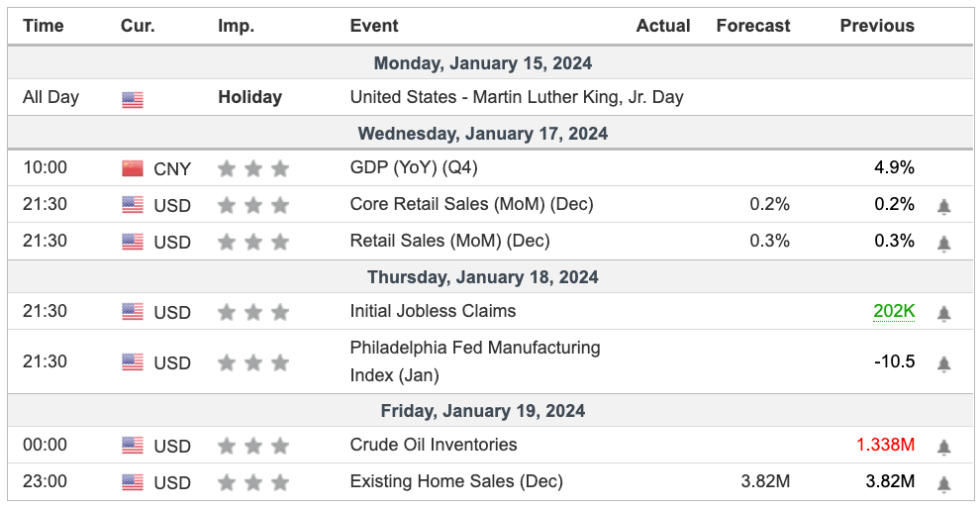This screenshot has width=980, height=511.
Task: Set alert bell for Initial Jobless Claims
Action: pyautogui.click(x=943, y=313)
